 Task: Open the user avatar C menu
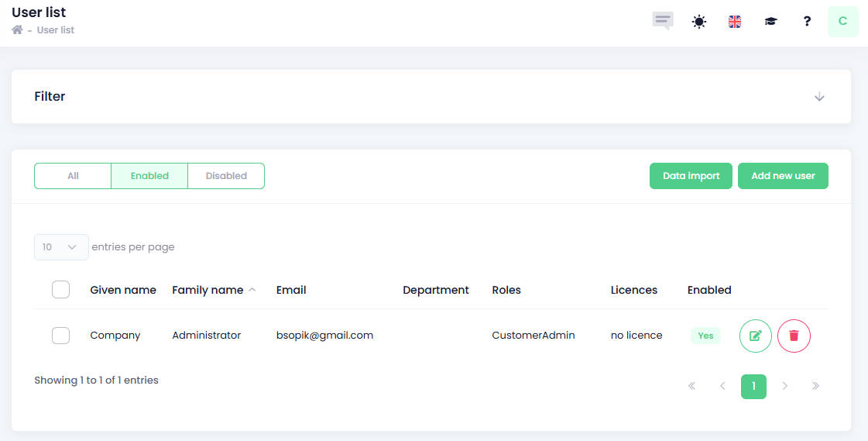[x=842, y=22]
